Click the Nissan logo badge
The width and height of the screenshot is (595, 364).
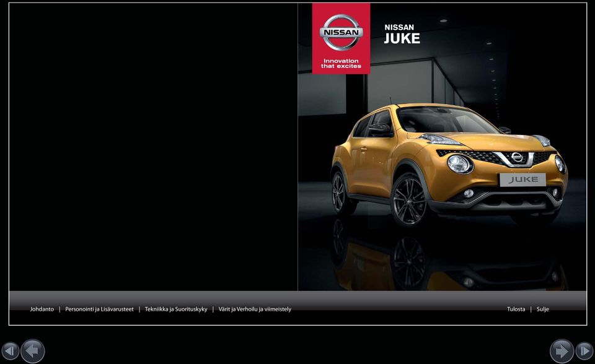341,32
